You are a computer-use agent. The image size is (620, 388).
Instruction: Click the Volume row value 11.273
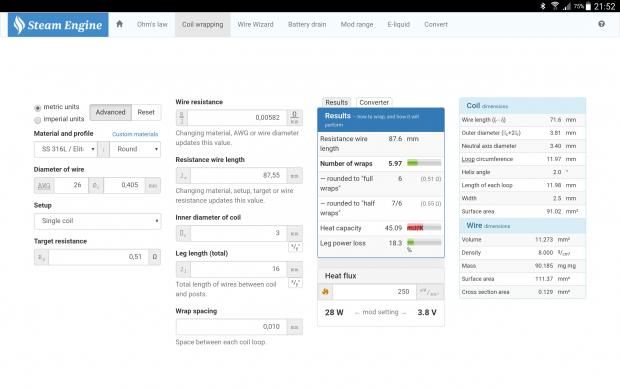544,240
